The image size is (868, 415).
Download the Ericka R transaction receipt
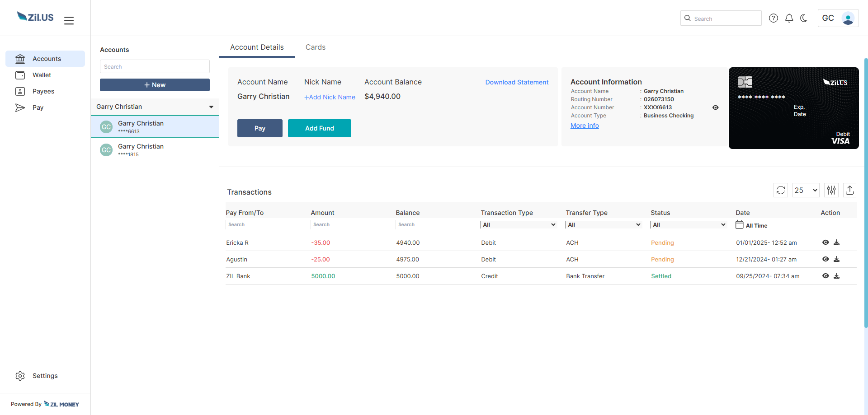[x=836, y=242]
